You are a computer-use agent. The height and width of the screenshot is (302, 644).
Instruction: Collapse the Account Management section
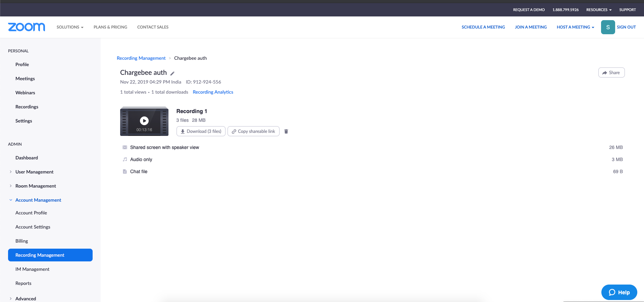(11, 200)
